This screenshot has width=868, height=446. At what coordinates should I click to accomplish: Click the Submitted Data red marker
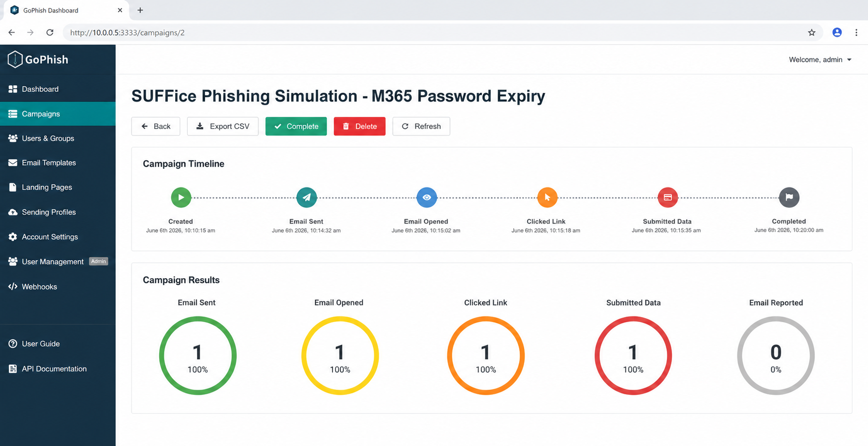(668, 197)
